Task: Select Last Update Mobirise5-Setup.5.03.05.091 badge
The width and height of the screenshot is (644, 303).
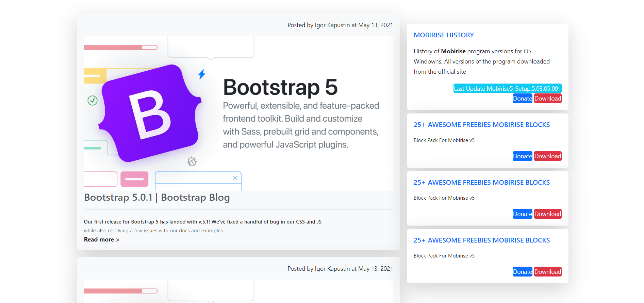Action: [507, 88]
